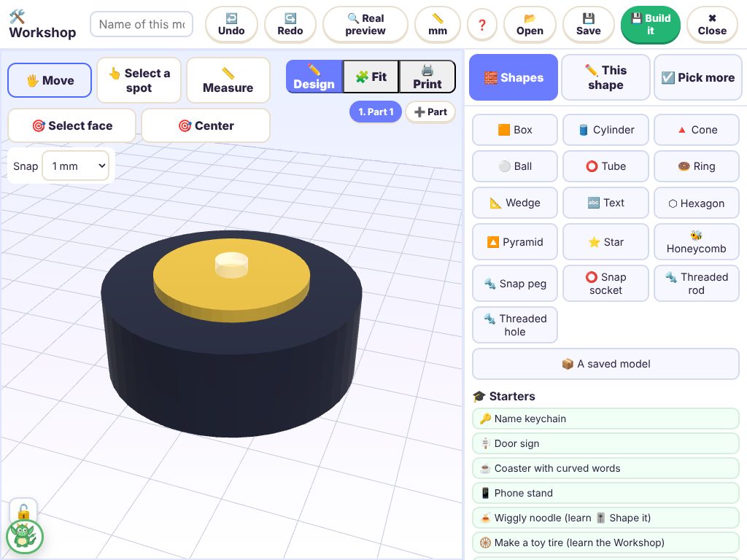Select the 1. Part 1 chip
The height and width of the screenshot is (560, 747).
[376, 112]
